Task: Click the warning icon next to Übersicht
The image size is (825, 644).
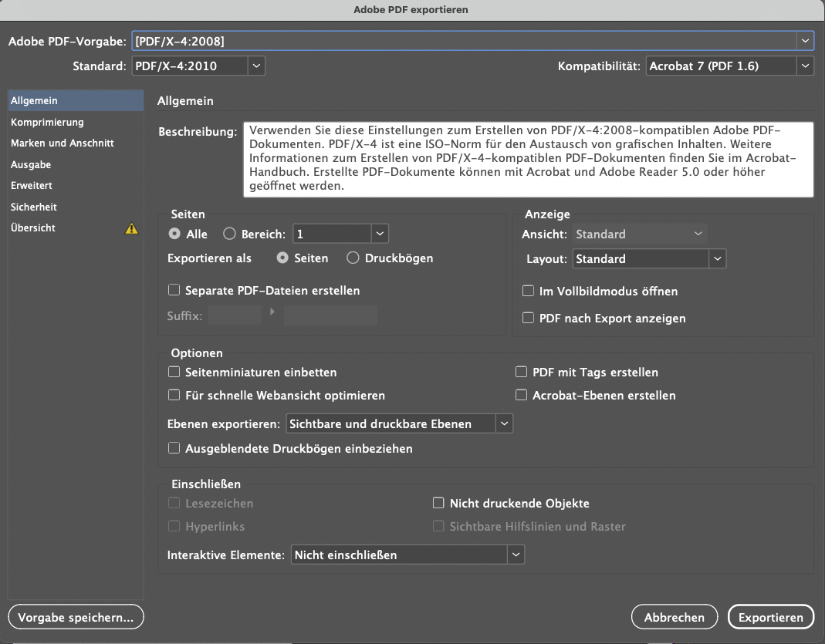Action: pyautogui.click(x=131, y=228)
